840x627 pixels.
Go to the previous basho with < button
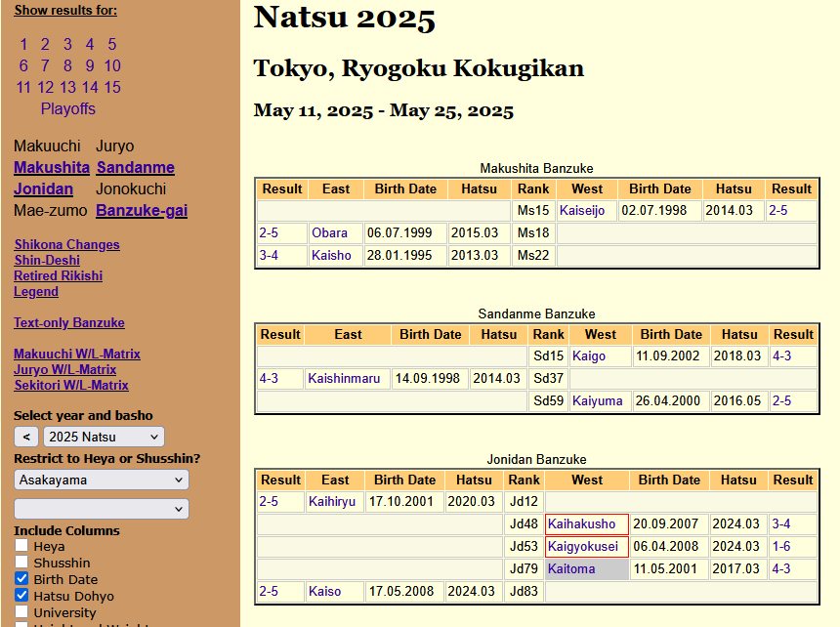(x=26, y=437)
